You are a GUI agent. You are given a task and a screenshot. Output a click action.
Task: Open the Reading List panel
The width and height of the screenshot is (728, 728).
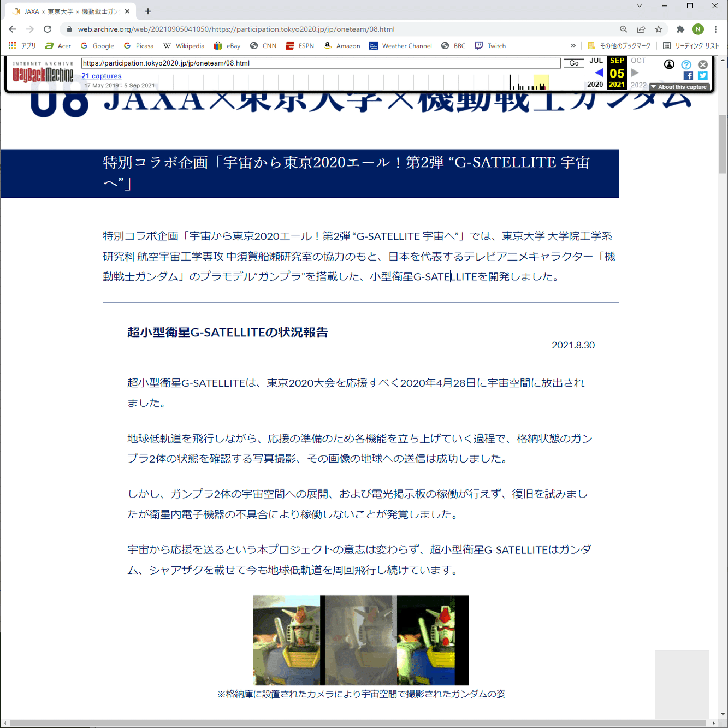[691, 46]
